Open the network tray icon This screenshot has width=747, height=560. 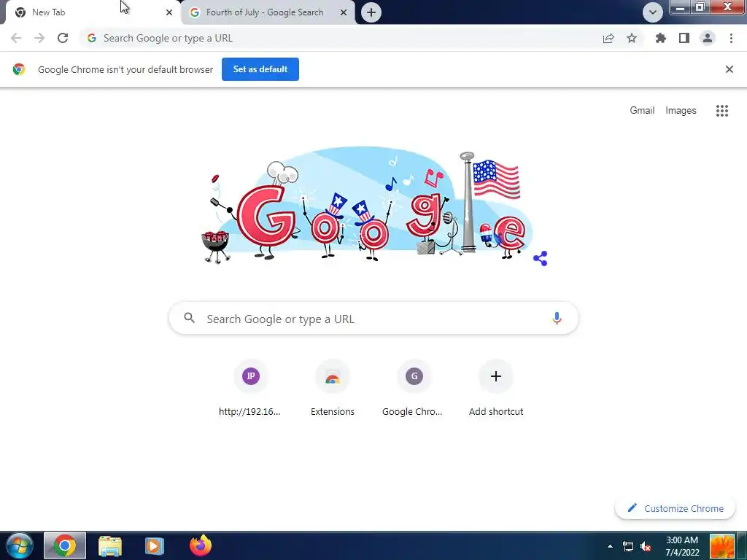point(628,546)
